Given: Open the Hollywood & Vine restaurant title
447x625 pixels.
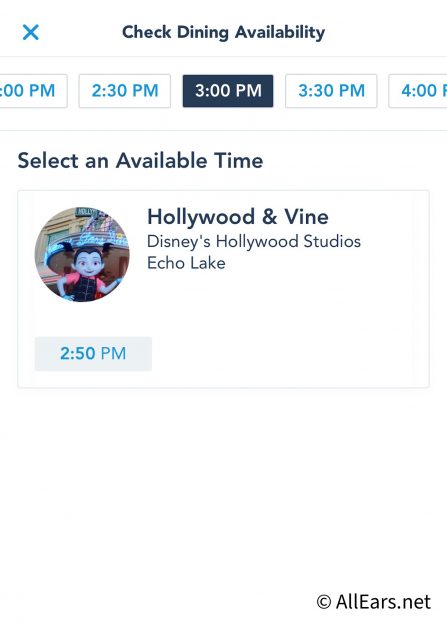Looking at the screenshot, I should click(x=238, y=217).
